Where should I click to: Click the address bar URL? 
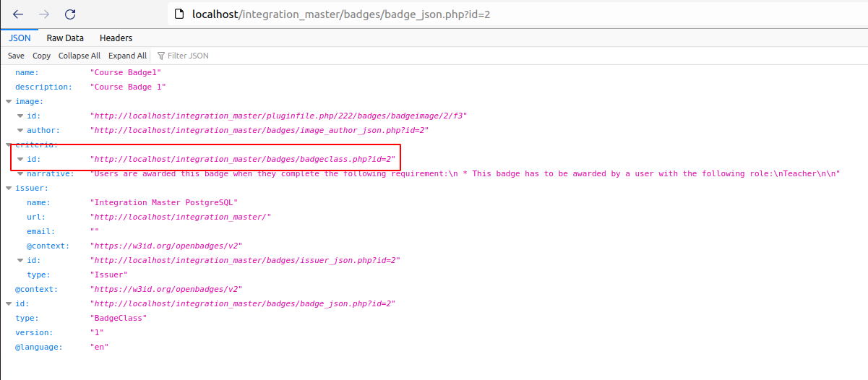(x=341, y=14)
